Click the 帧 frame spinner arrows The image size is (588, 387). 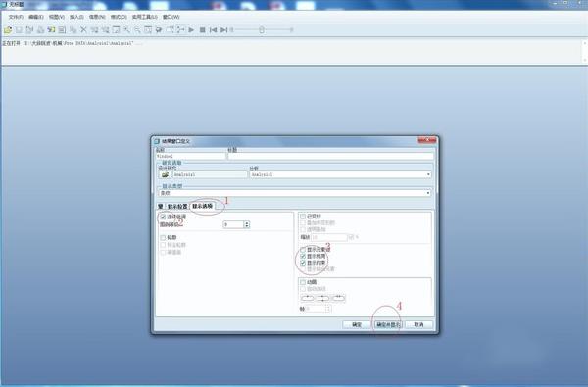click(328, 309)
